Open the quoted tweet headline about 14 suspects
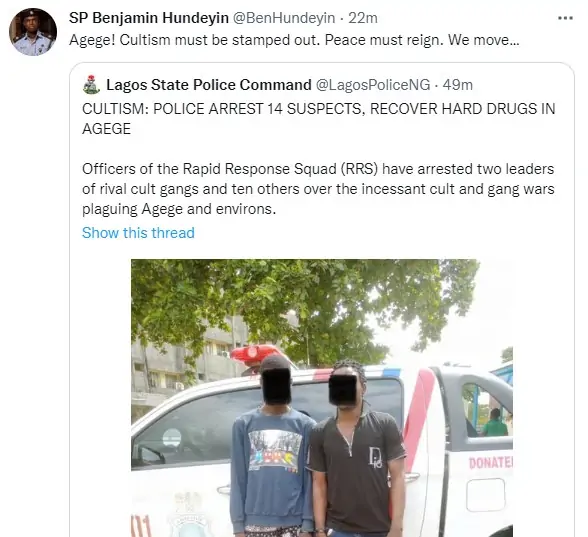The height and width of the screenshot is (537, 588). (x=318, y=118)
